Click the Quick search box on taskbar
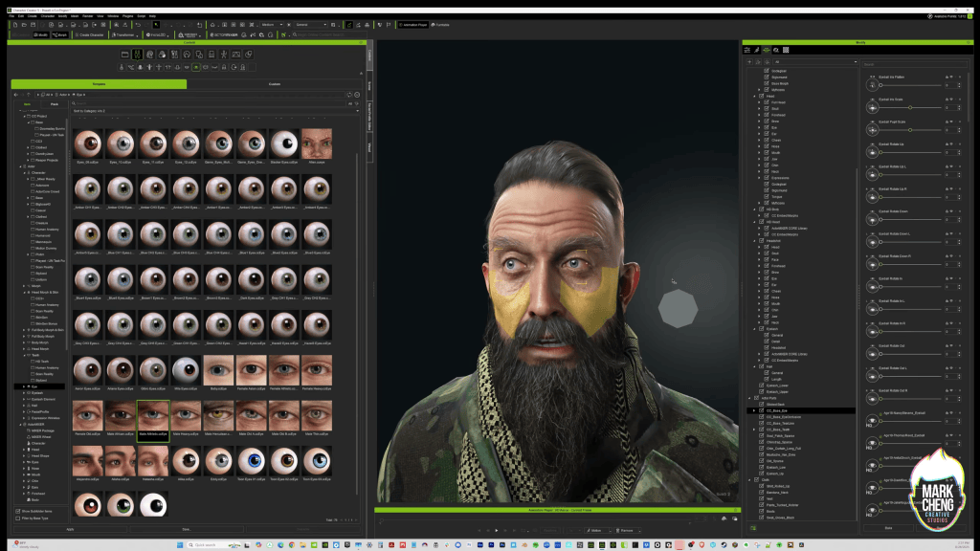The image size is (980, 551). coord(213,544)
